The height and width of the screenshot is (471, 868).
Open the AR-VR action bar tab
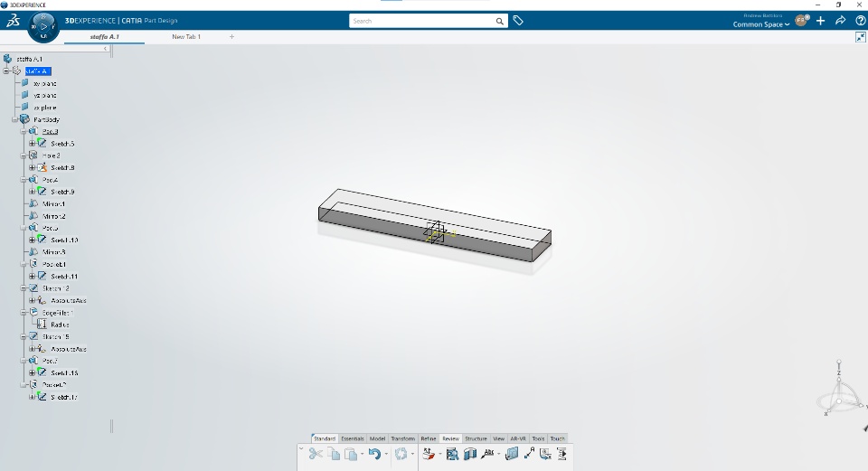point(518,438)
